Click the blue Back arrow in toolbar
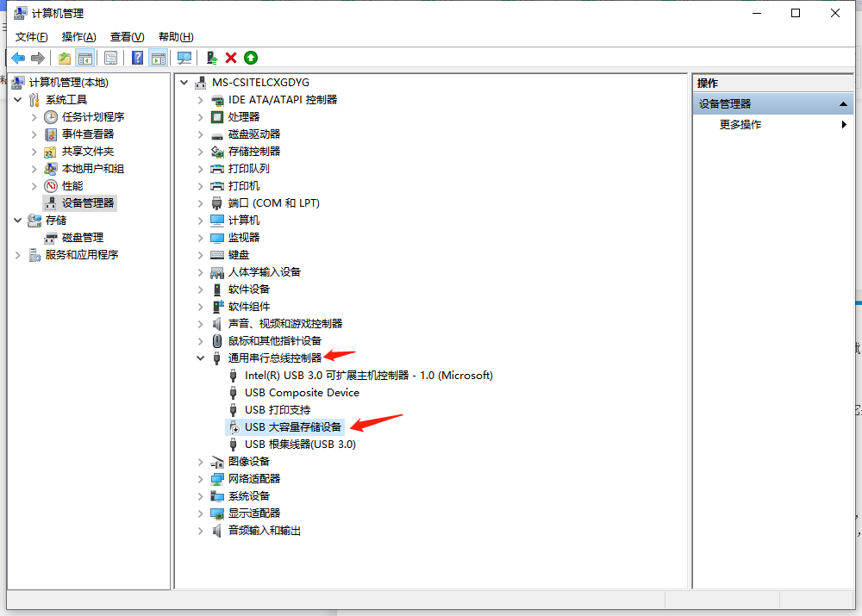Viewport: 862px width, 616px height. [x=18, y=58]
